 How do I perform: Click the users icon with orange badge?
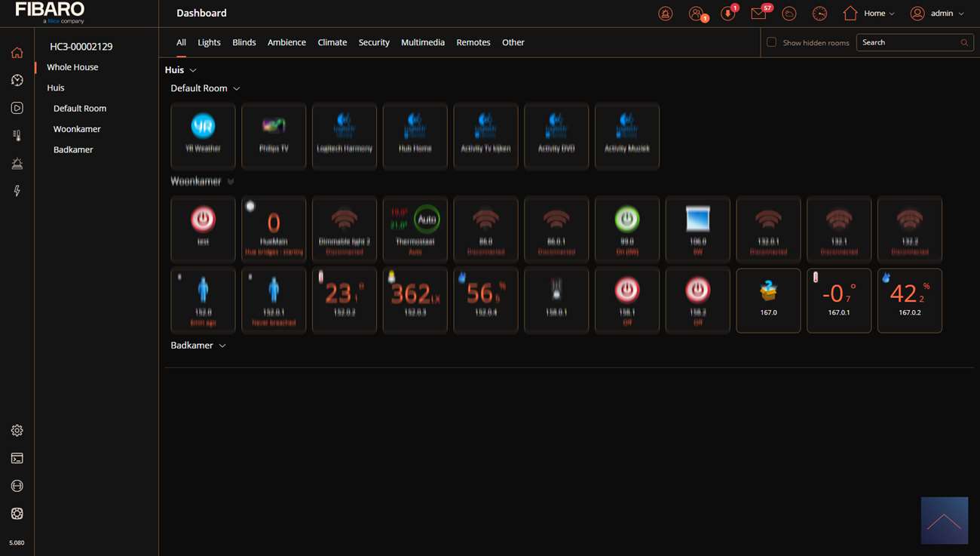pyautogui.click(x=697, y=14)
